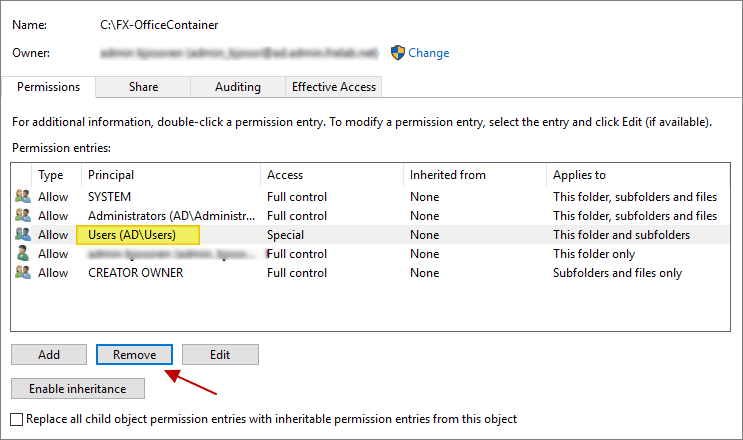Click the group icon beside SYSTEM entry
743x440 pixels.
pyautogui.click(x=23, y=197)
